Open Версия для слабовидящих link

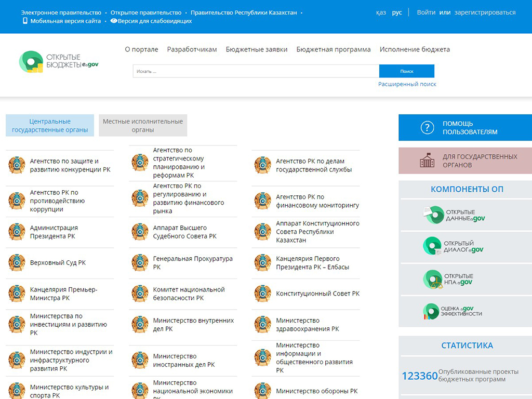(x=155, y=21)
